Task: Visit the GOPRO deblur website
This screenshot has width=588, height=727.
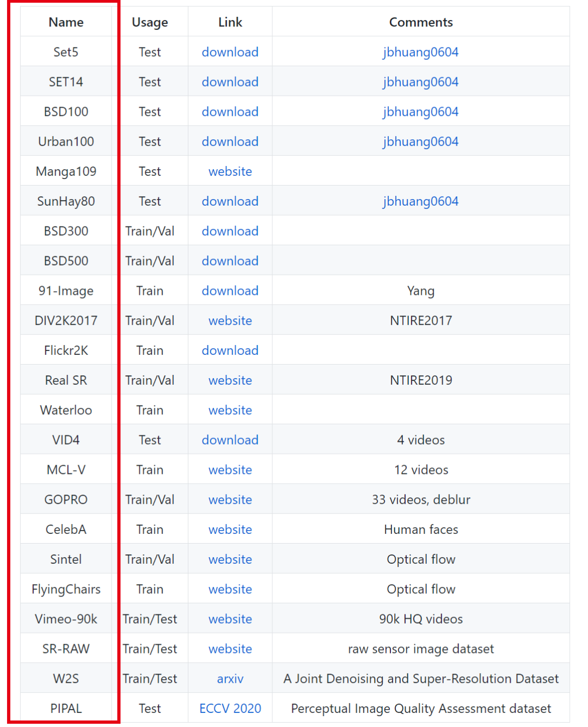Action: (230, 500)
